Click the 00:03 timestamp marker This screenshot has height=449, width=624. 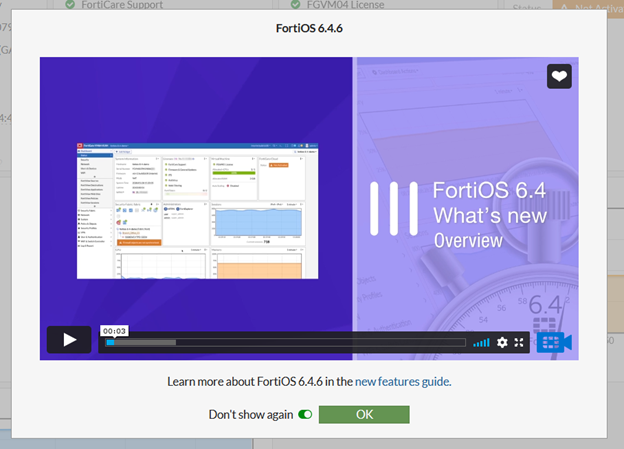112,329
